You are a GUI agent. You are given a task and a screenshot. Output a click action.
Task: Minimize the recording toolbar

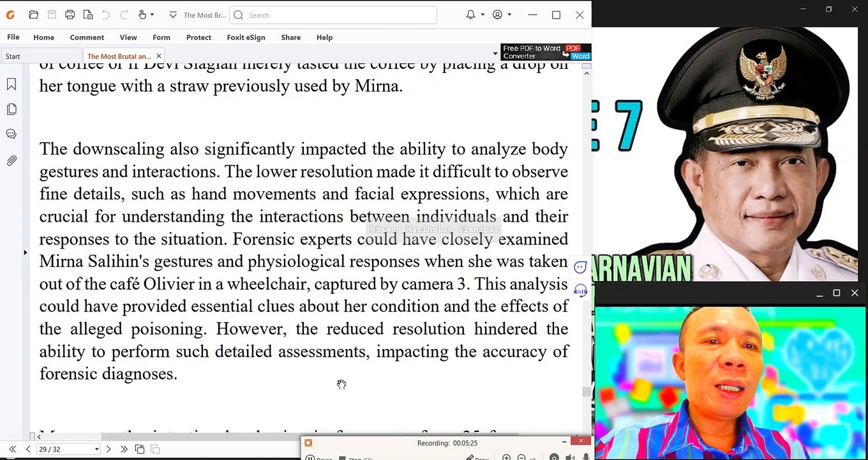564,442
